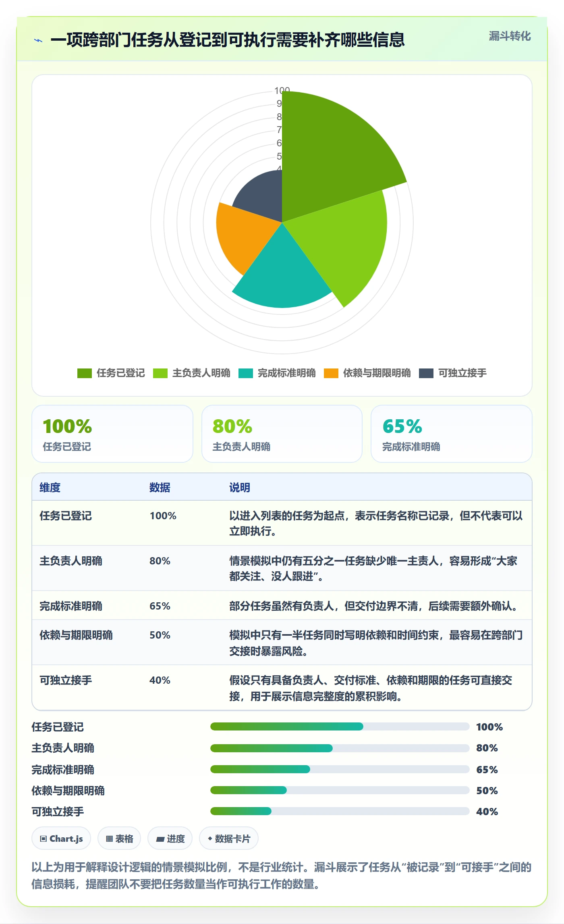
Task: Click the 50% value in the table
Action: 160,635
